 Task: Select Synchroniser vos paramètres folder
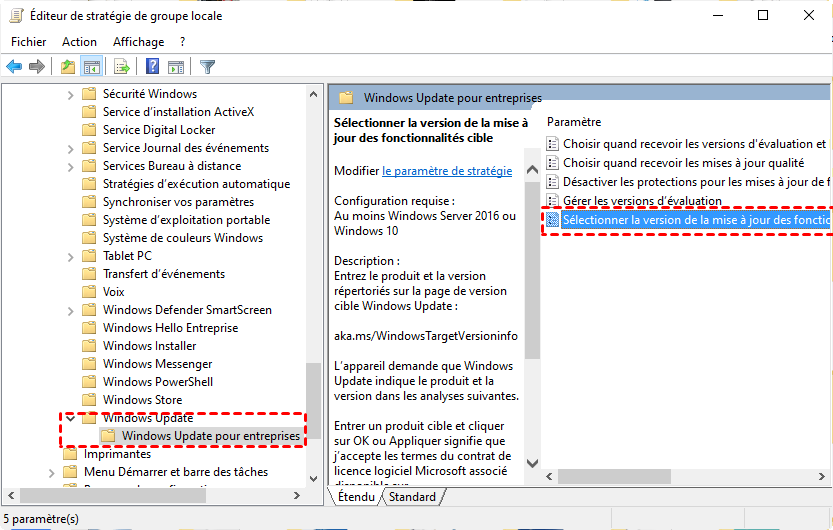click(178, 202)
